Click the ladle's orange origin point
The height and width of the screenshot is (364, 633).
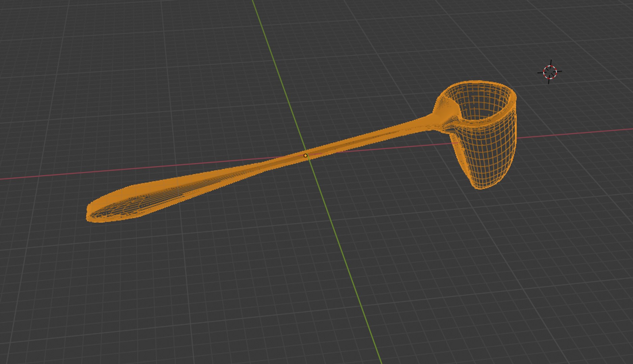(305, 155)
